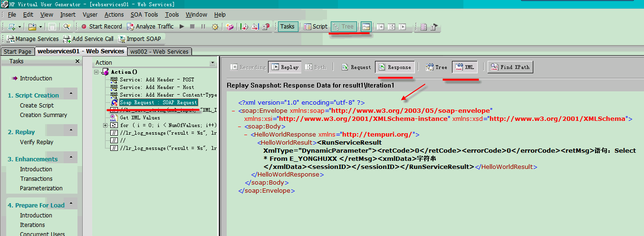Collapse the Prepare For Load section
Viewport: 644px width, 236px height.
coord(70,204)
